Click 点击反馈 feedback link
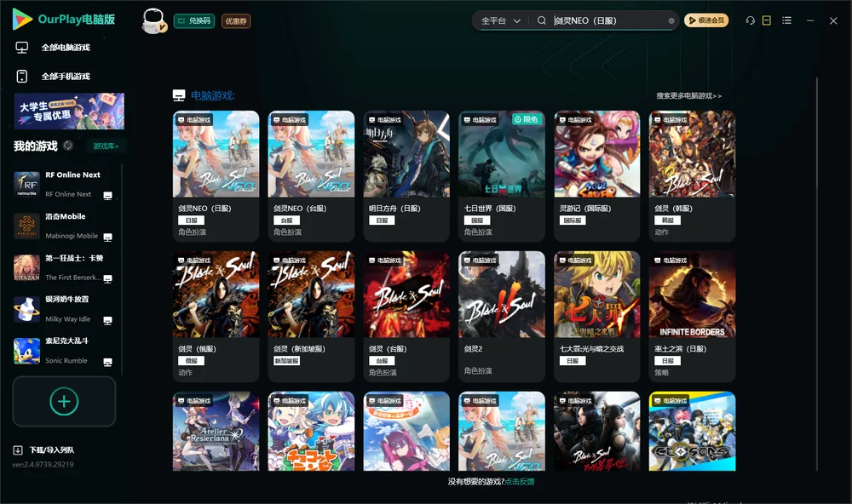 point(520,481)
